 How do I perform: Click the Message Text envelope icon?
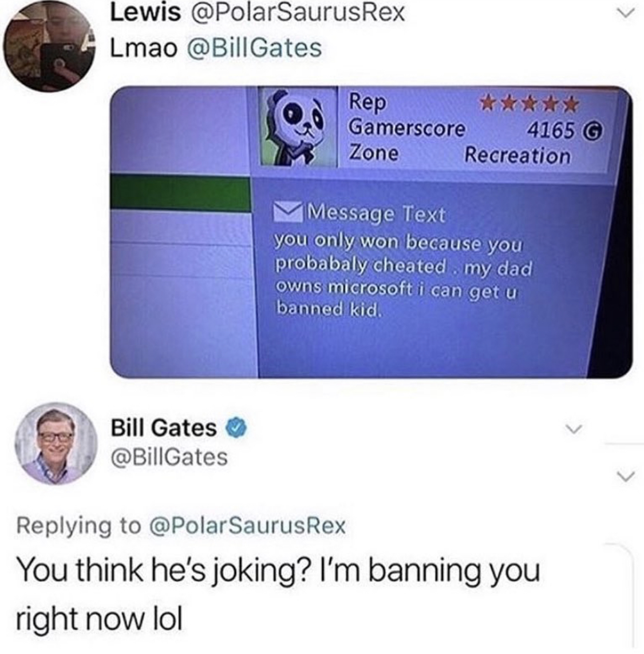click(289, 212)
